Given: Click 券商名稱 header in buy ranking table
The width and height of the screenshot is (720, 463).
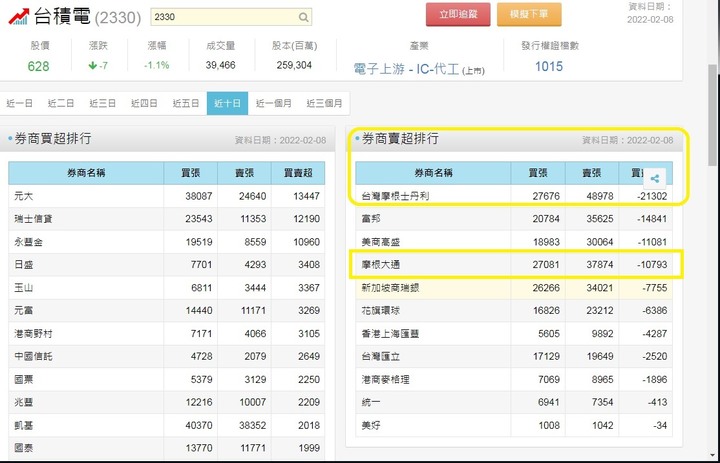Looking at the screenshot, I should click(86, 173).
